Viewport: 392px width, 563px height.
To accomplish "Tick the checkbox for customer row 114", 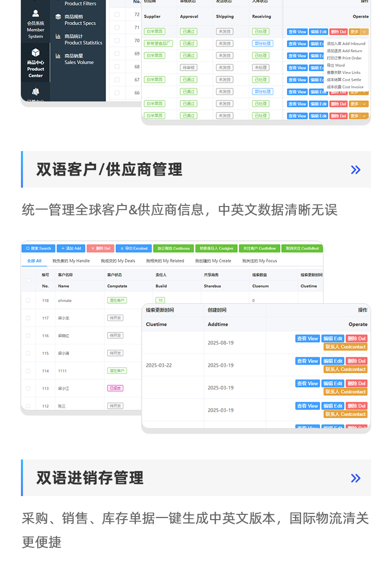I will pos(28,371).
